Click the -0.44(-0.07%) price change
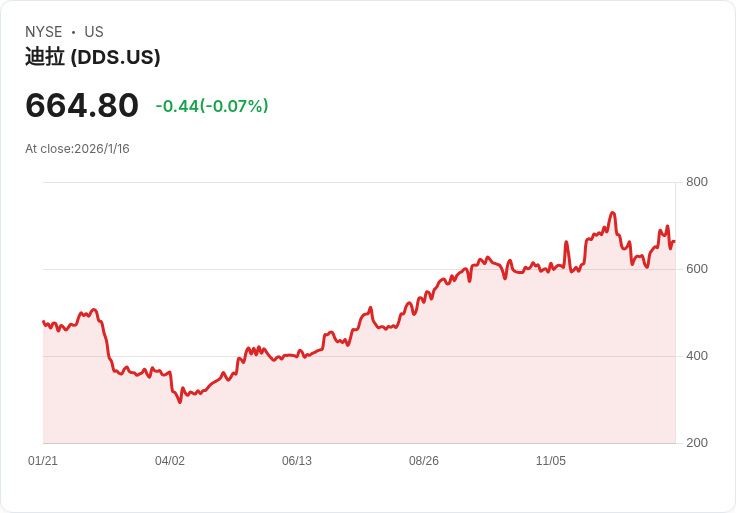 tap(212, 106)
